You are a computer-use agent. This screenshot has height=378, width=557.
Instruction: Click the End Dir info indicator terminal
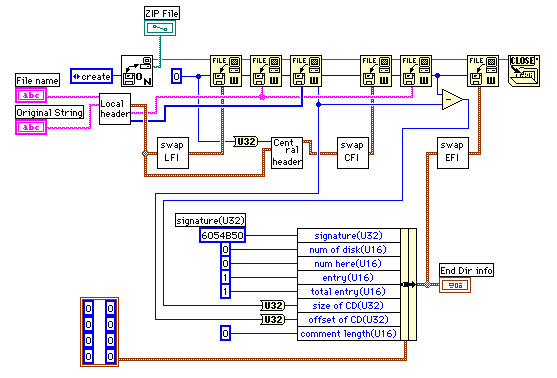tap(455, 285)
